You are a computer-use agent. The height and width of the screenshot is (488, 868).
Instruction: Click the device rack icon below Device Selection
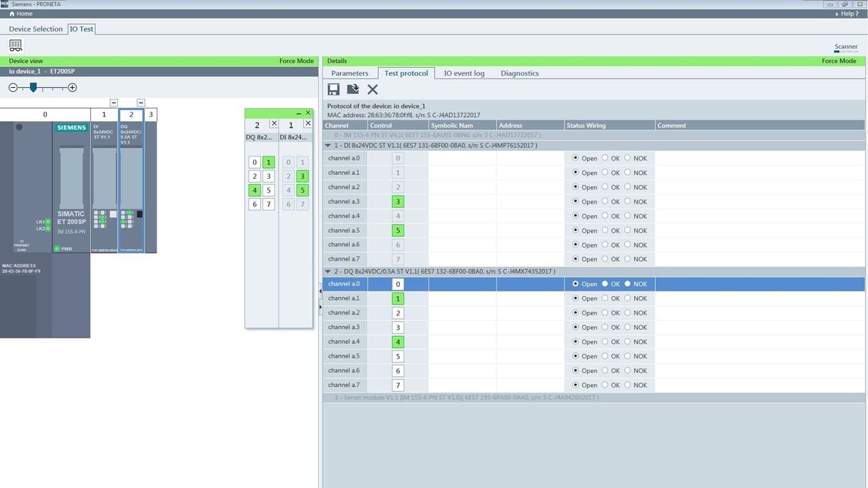coord(15,45)
